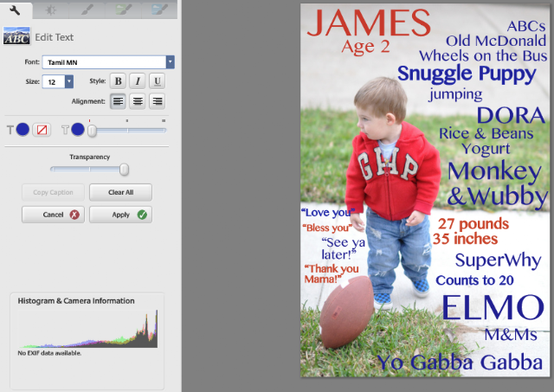Select the "M&Ms" text on photo
This screenshot has height=392, width=554.
pyautogui.click(x=511, y=334)
